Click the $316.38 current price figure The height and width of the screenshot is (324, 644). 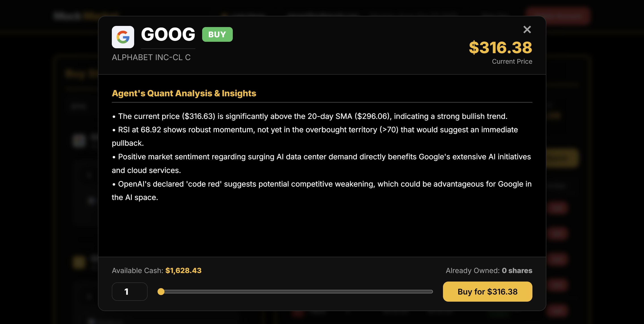click(x=500, y=47)
